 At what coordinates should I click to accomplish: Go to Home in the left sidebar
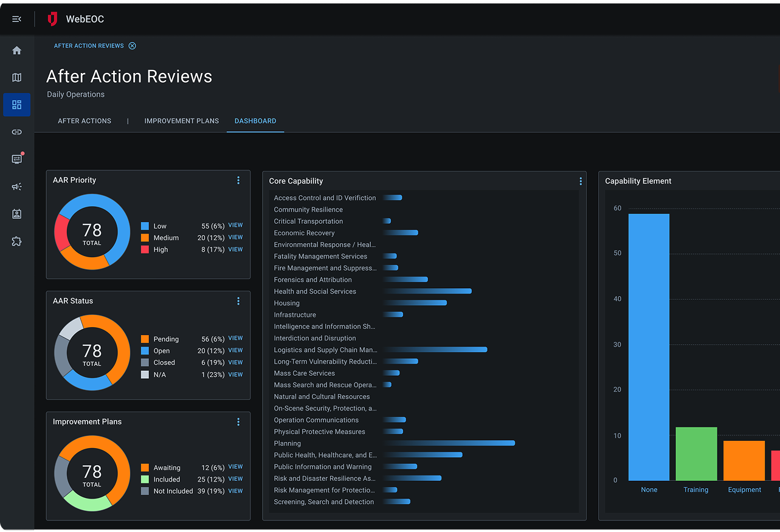pyautogui.click(x=16, y=50)
